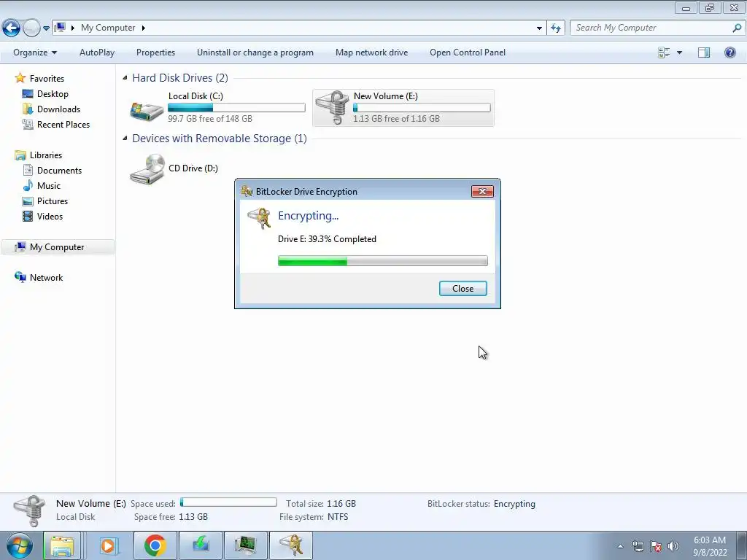Click the BitLocker dialog title bar icon
Screen dimensions: 747x560
(x=247, y=191)
